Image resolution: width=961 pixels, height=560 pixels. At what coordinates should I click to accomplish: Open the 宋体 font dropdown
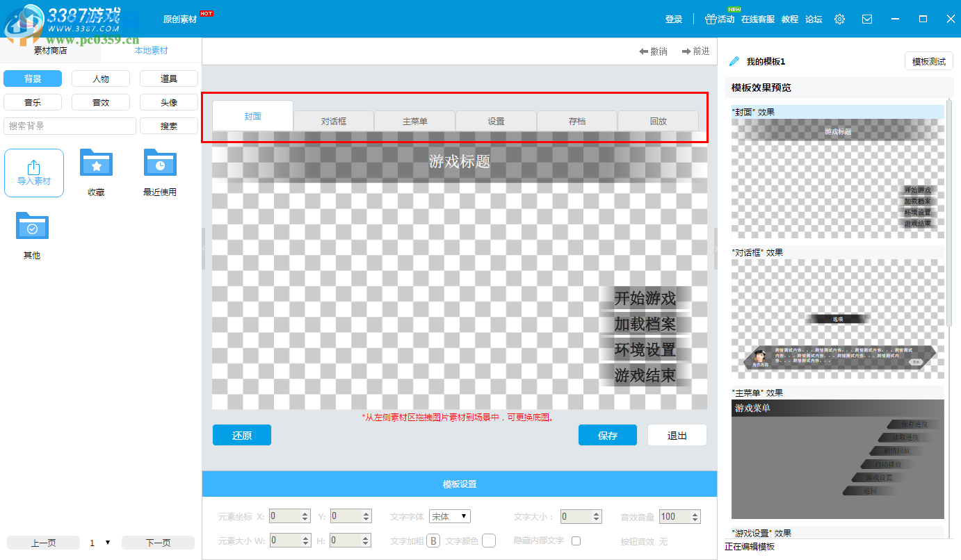pyautogui.click(x=450, y=516)
